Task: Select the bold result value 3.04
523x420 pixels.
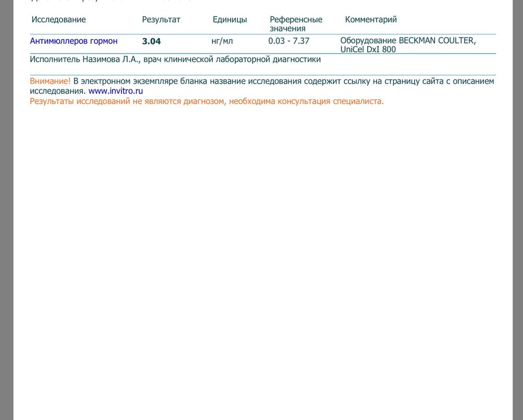Action: (x=152, y=41)
